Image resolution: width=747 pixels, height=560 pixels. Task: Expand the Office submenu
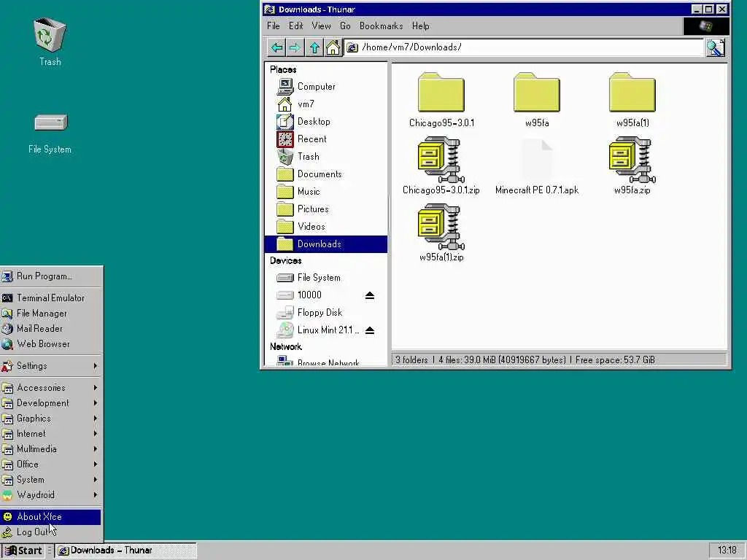click(51, 464)
